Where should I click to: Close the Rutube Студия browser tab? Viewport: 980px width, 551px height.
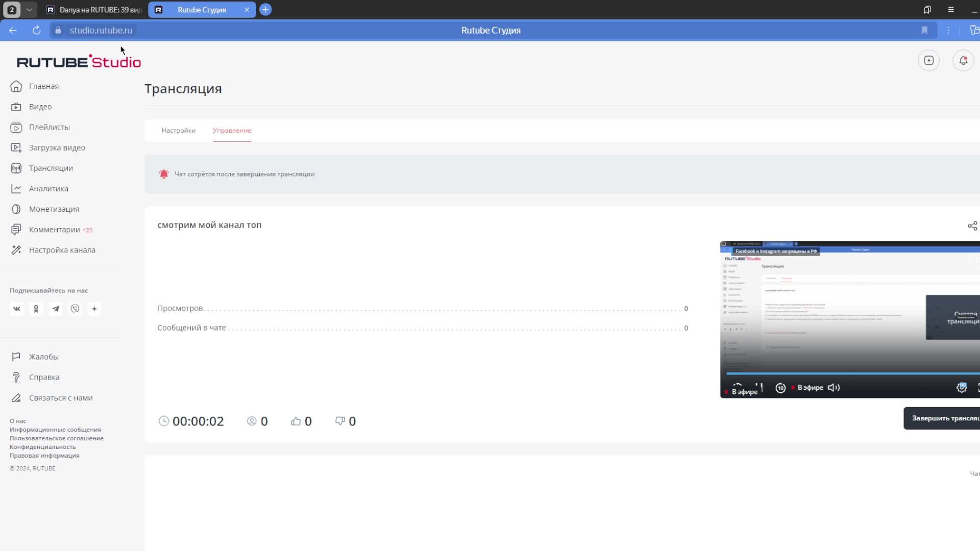247,10
